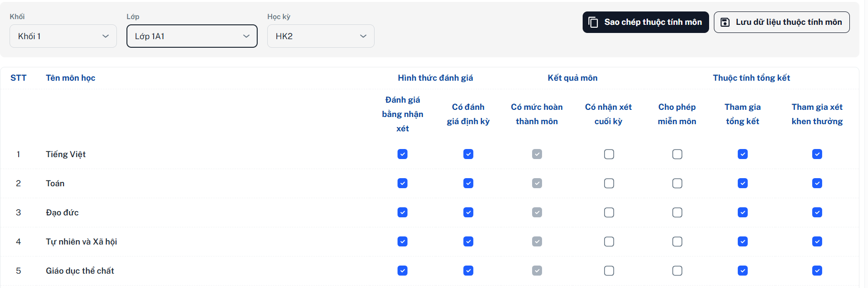Uncheck Tham gia tổng kết for Giáo dục thể chất
The width and height of the screenshot is (868, 288).
click(743, 271)
